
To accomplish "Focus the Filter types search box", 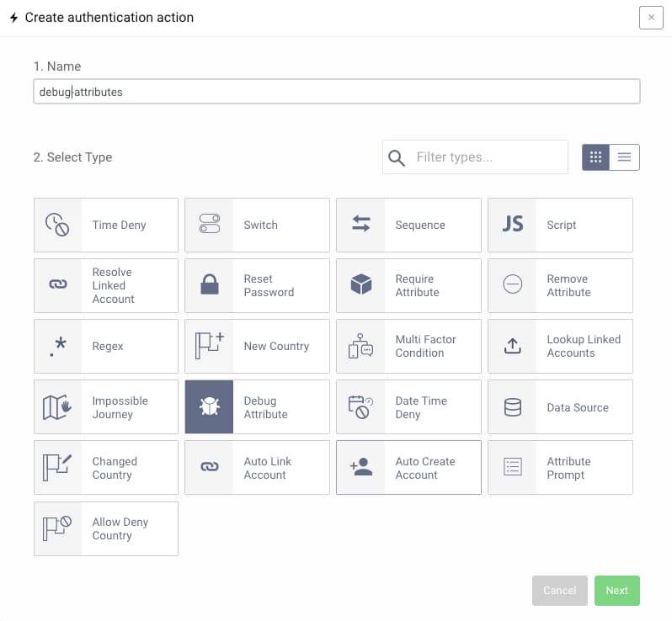I will coord(487,157).
